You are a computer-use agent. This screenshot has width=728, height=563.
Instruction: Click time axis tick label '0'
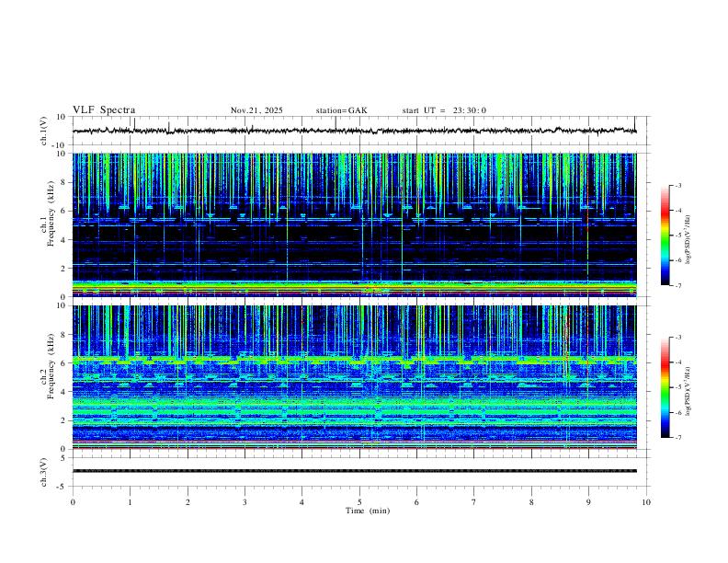pyautogui.click(x=73, y=502)
